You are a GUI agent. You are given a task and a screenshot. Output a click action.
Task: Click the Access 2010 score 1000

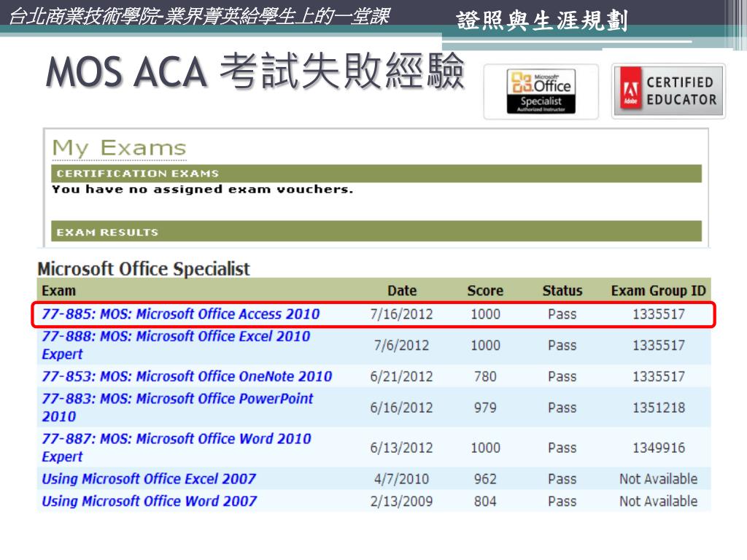click(x=485, y=314)
